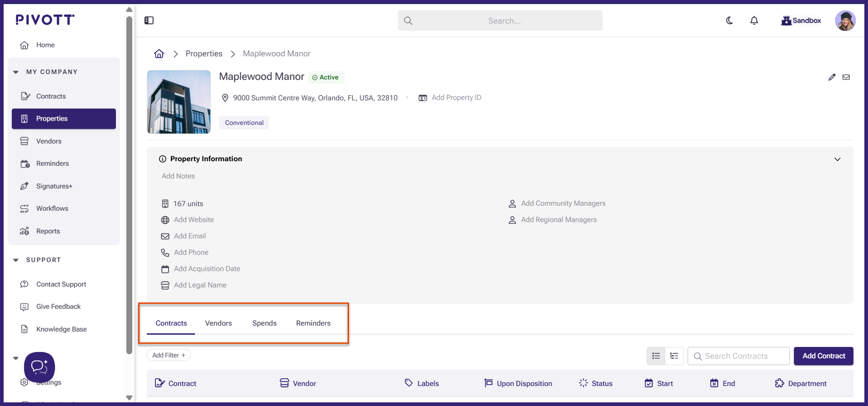Select the Contracts tab
This screenshot has height=406, width=868.
click(x=171, y=323)
